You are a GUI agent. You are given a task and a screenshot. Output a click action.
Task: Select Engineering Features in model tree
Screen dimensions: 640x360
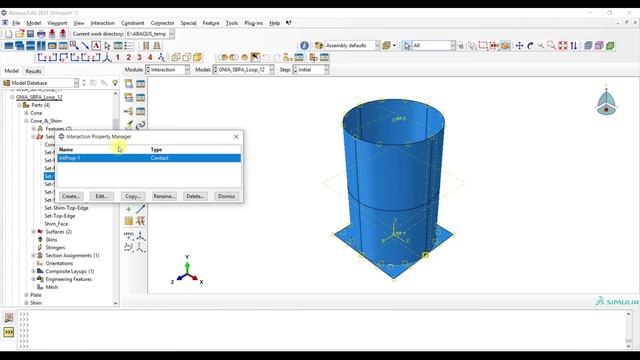click(x=69, y=280)
